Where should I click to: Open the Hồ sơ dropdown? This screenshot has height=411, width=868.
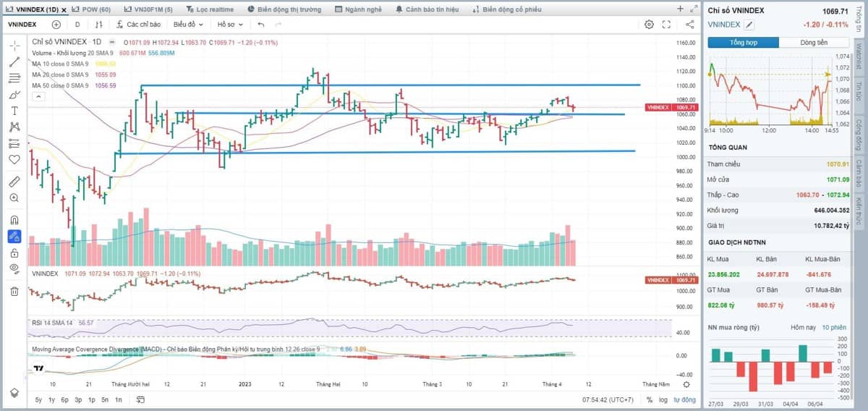[x=231, y=24]
